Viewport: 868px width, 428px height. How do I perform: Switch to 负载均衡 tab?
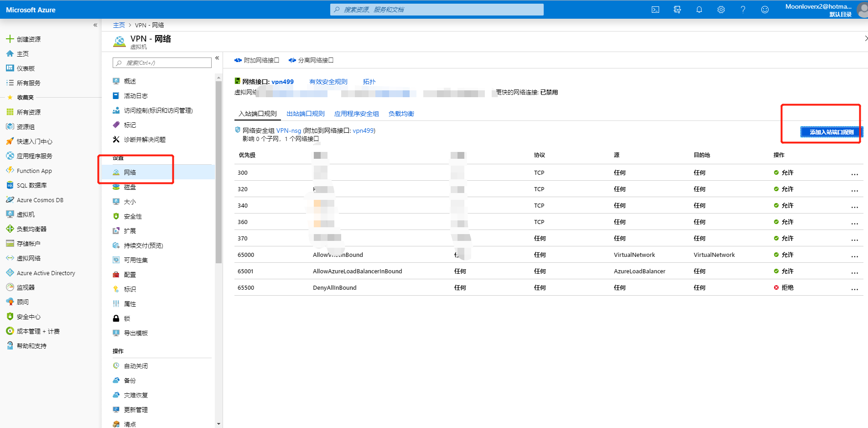(401, 114)
